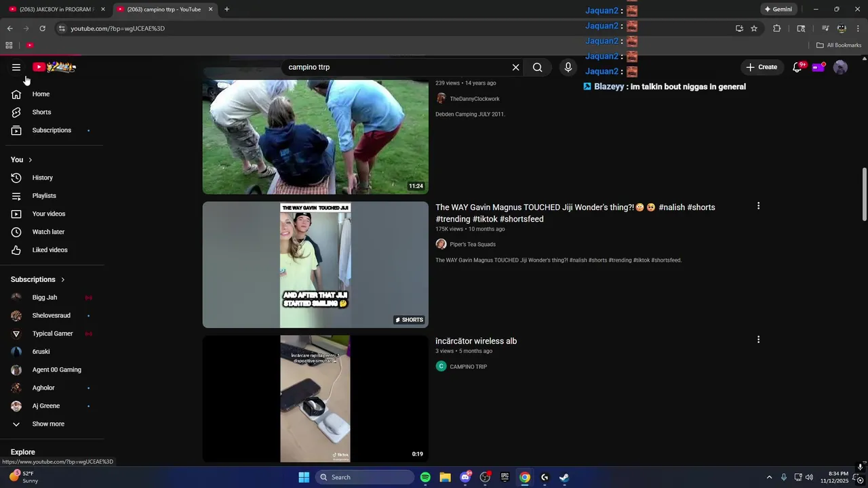This screenshot has width=868, height=488.
Task: Click the search box with campino ttrp
Action: click(397, 67)
